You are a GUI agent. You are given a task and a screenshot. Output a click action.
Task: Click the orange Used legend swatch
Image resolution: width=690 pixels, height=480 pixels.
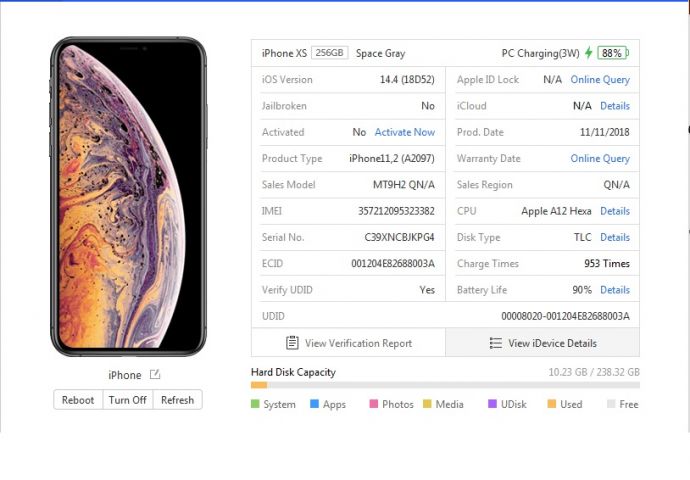tap(552, 403)
